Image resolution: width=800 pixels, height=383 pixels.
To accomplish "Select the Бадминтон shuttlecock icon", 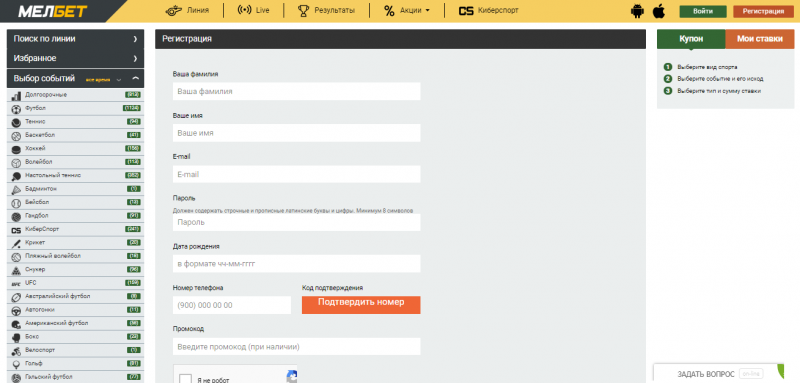I will tap(16, 189).
